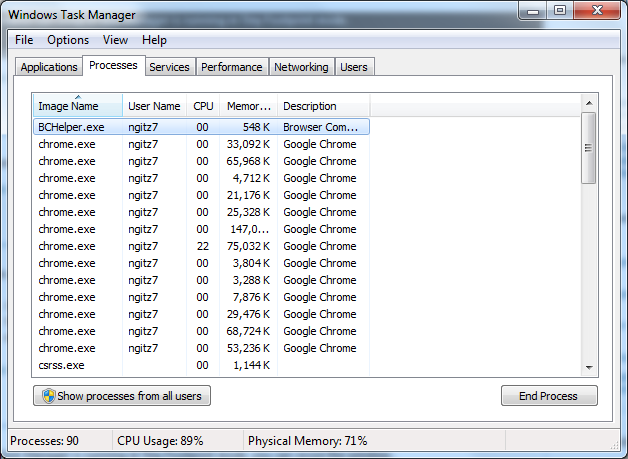Sort the list by CPU column header
This screenshot has height=459, width=628.
coord(203,106)
